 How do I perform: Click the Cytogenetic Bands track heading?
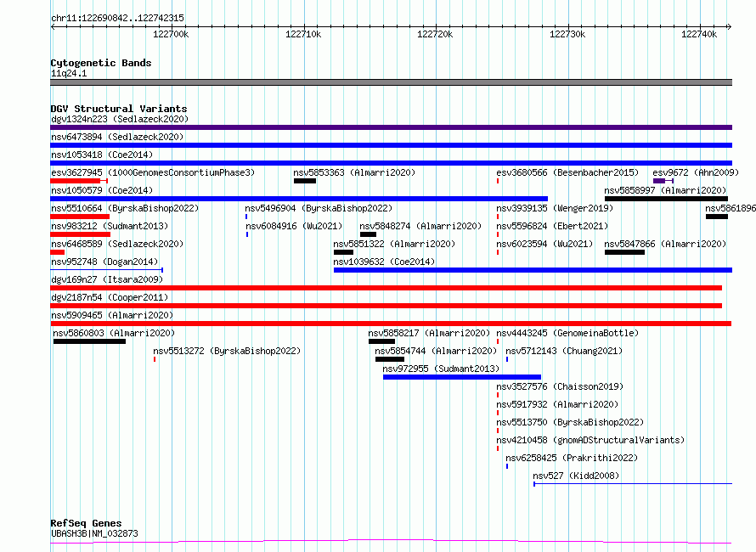click(101, 63)
